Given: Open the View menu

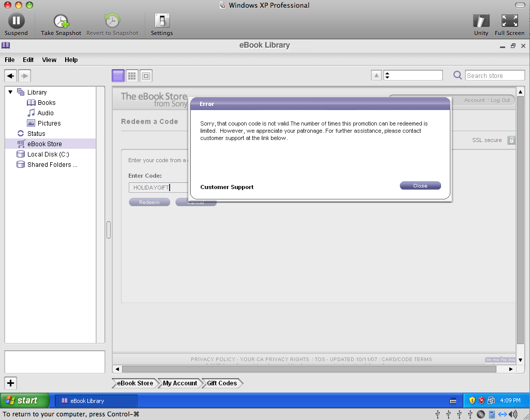Looking at the screenshot, I should click(x=49, y=60).
